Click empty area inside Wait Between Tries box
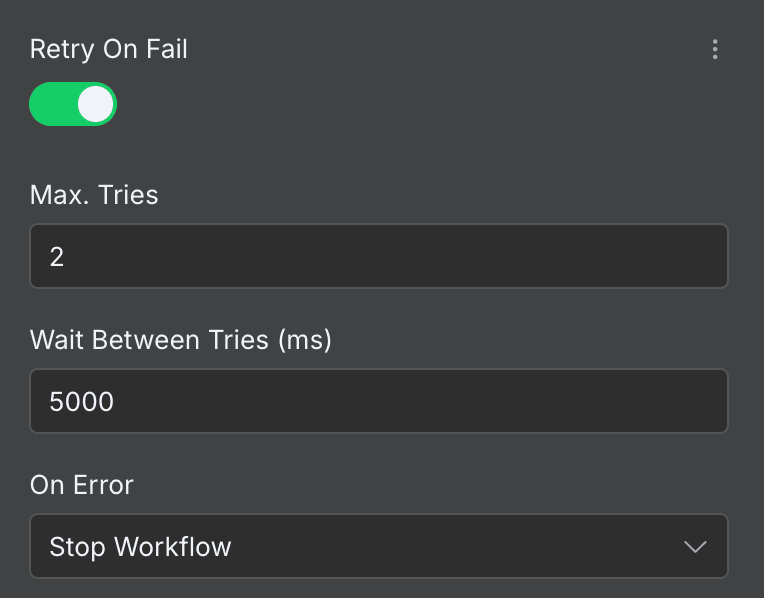The width and height of the screenshot is (764, 598). tap(450, 401)
